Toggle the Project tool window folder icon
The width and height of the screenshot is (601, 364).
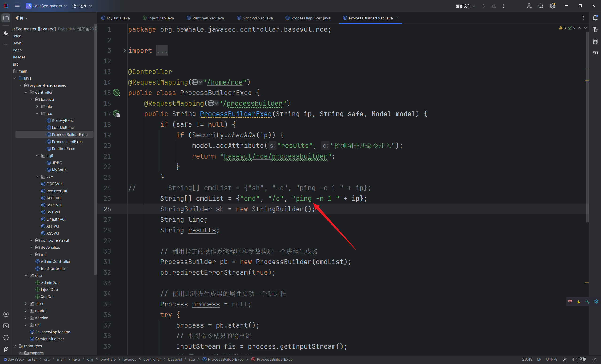click(x=6, y=18)
